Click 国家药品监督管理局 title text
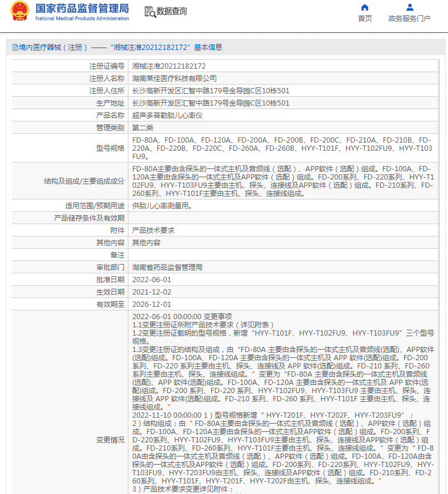The image size is (448, 494). coord(82,8)
